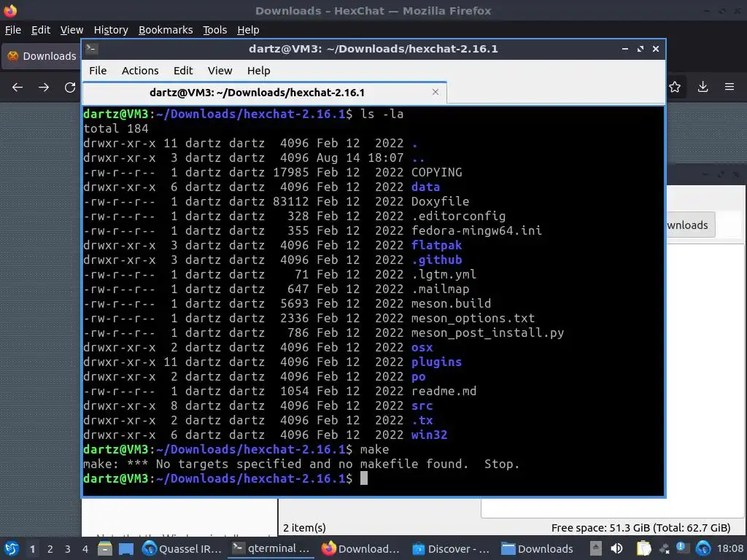Click the clock showing 18:08
747x560 pixels.
pyautogui.click(x=730, y=548)
